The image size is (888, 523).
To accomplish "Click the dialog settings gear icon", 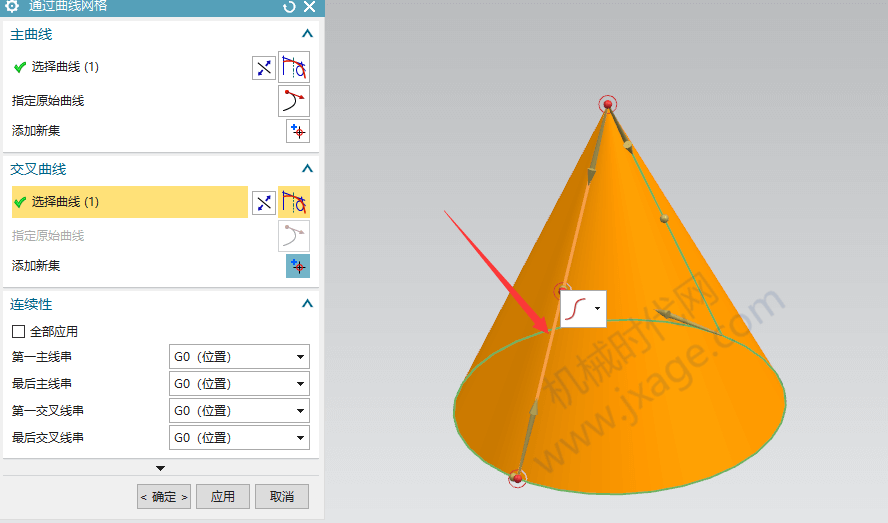I will point(12,6).
